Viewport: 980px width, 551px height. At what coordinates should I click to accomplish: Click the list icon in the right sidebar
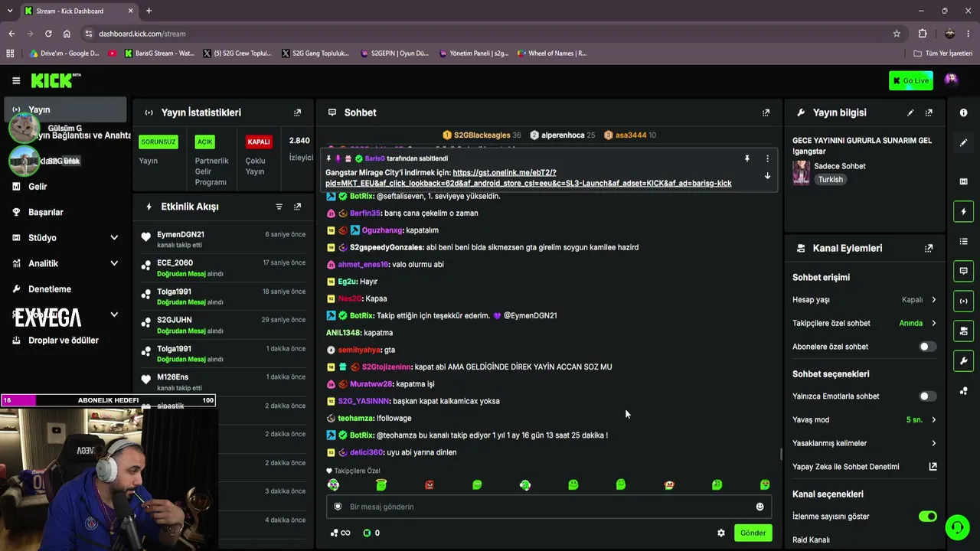[x=963, y=241]
